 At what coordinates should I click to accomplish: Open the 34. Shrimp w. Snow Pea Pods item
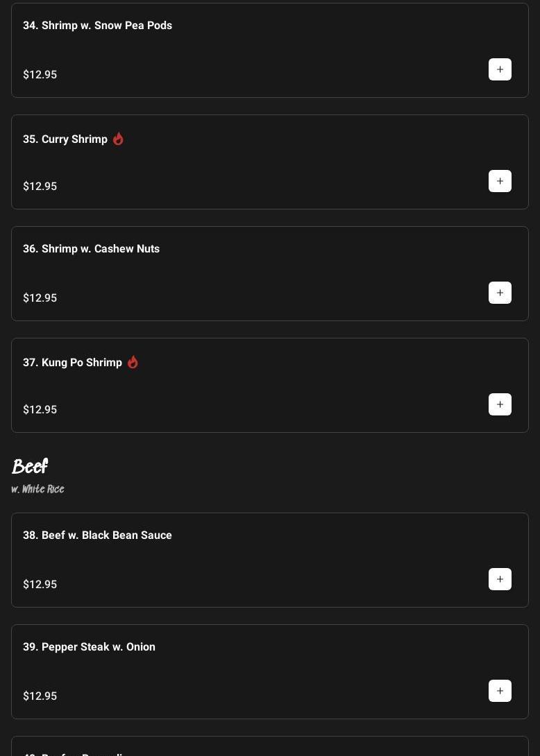point(97,26)
